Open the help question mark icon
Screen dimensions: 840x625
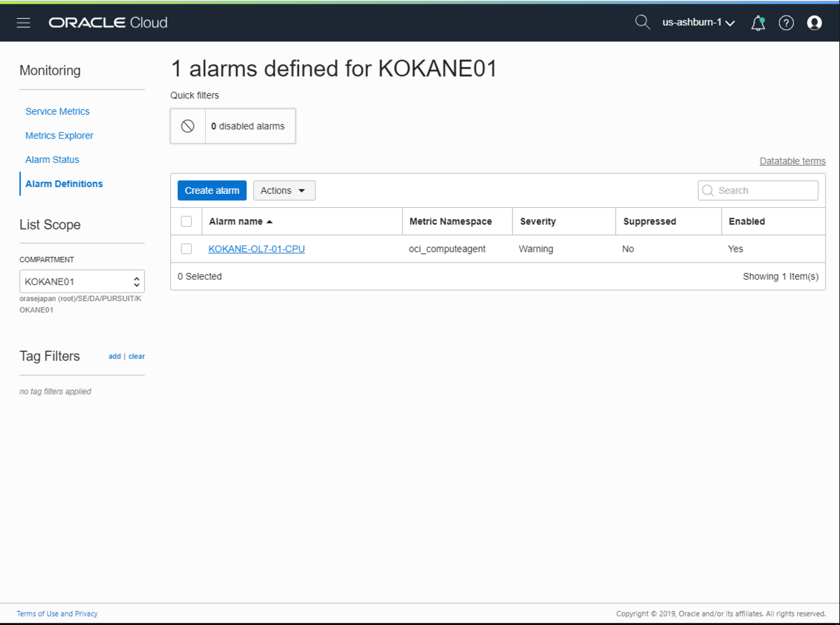click(786, 23)
